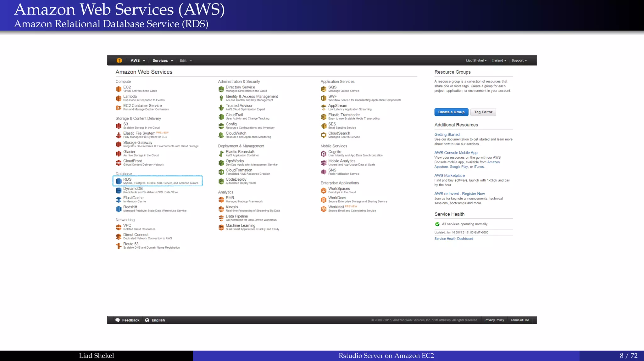Click the green service health checkmark icon
The height and width of the screenshot is (361, 644).
[437, 224]
